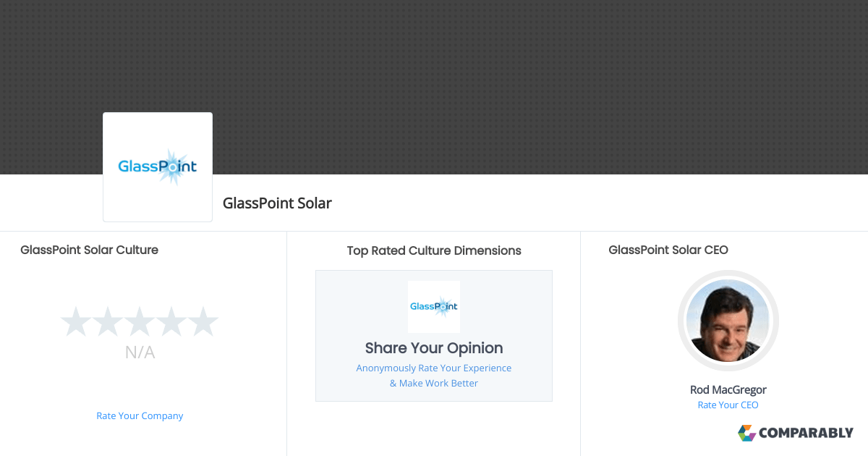Image resolution: width=868 pixels, height=456 pixels.
Task: Click the N/A rating indicator
Action: pyautogui.click(x=140, y=352)
